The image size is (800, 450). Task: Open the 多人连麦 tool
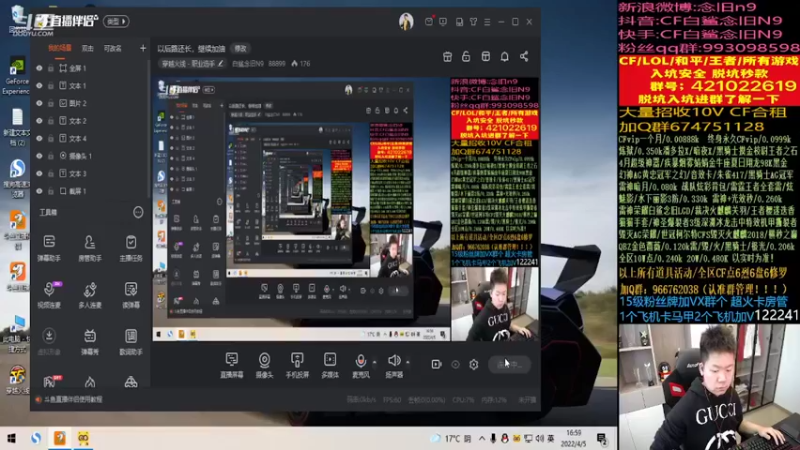pyautogui.click(x=90, y=295)
